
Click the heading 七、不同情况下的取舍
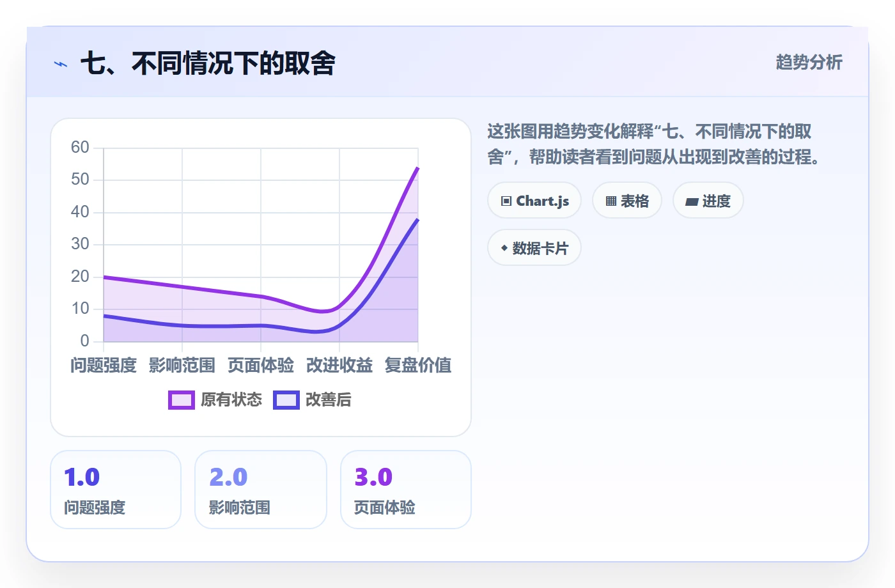click(208, 63)
